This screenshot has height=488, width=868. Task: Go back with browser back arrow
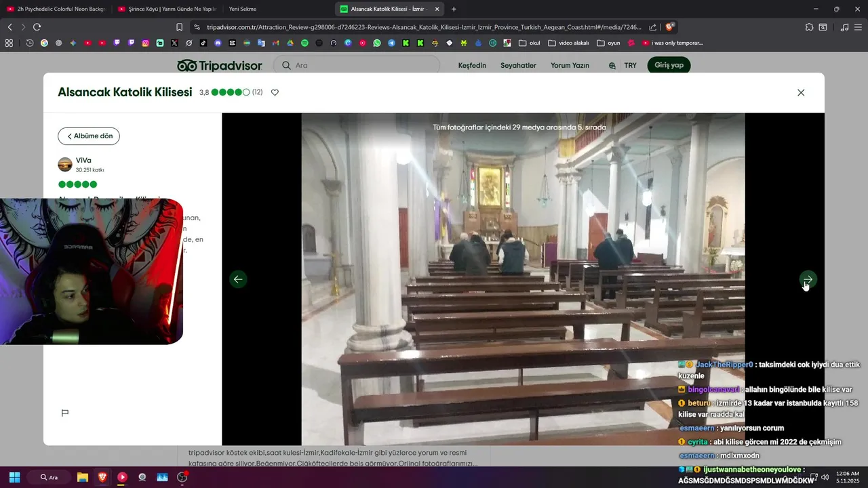[x=9, y=27]
